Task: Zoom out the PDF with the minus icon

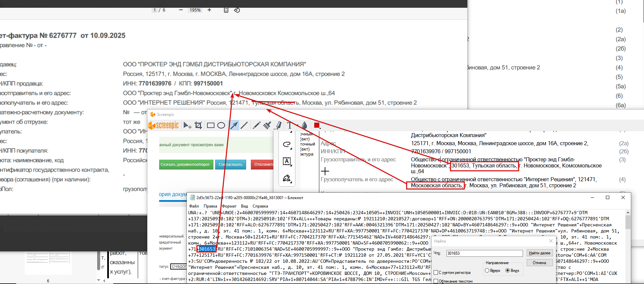Action: pyautogui.click(x=181, y=10)
